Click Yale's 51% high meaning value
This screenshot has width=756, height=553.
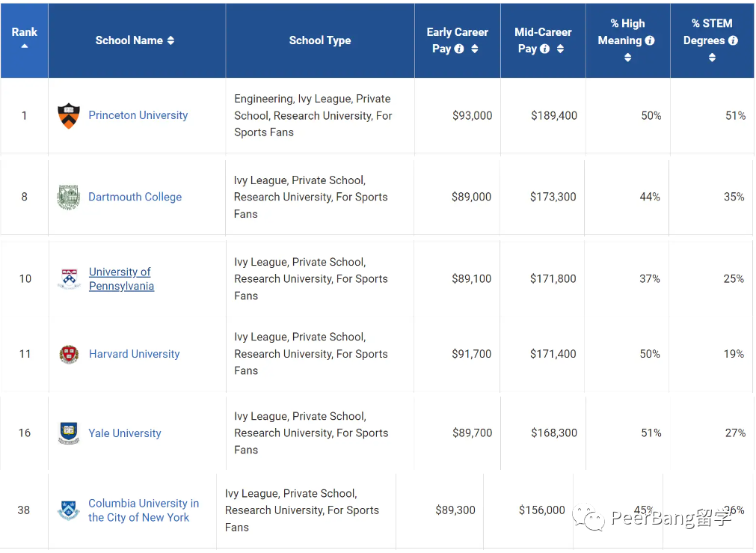coord(651,433)
